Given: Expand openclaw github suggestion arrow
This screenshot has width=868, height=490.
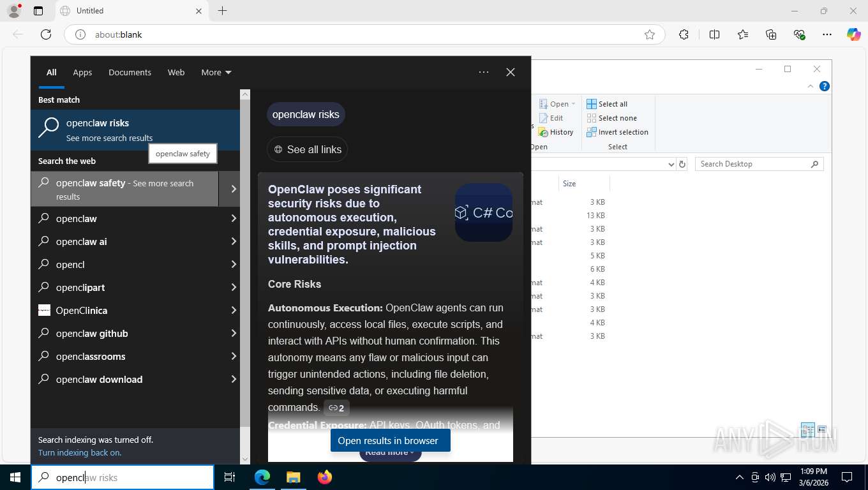Looking at the screenshot, I should tap(234, 333).
